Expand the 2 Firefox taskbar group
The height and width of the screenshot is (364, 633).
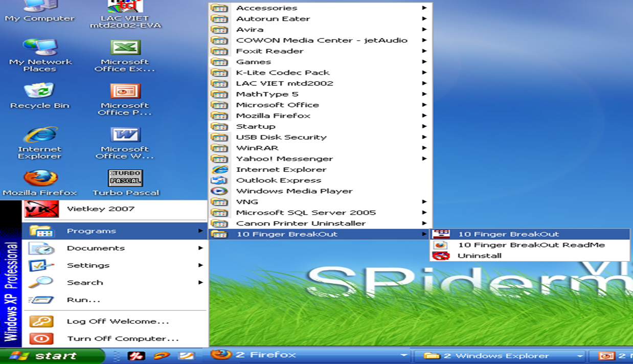pyautogui.click(x=404, y=355)
